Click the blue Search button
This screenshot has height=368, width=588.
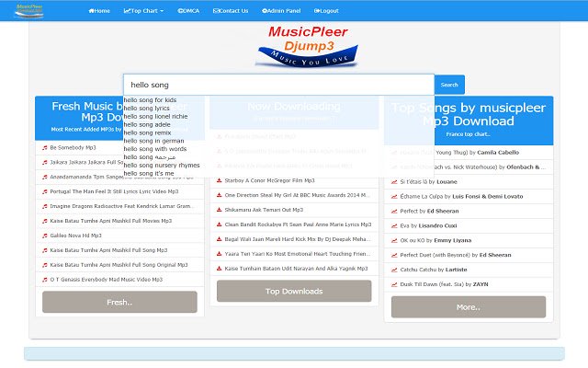coord(449,85)
